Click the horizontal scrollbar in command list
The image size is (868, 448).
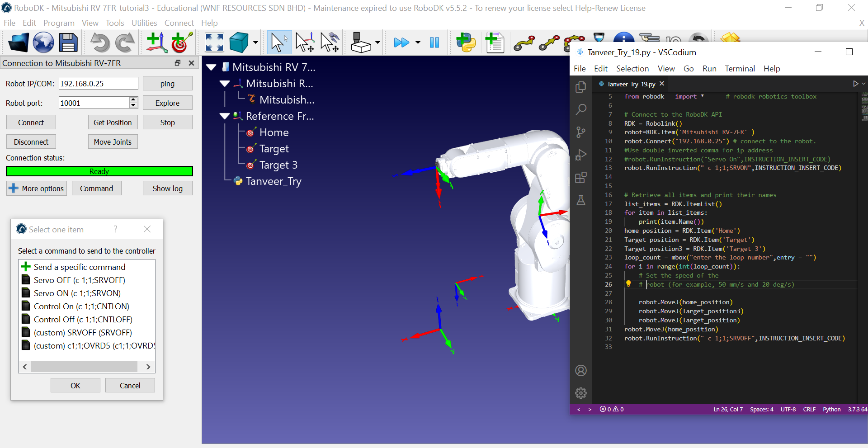[84, 367]
